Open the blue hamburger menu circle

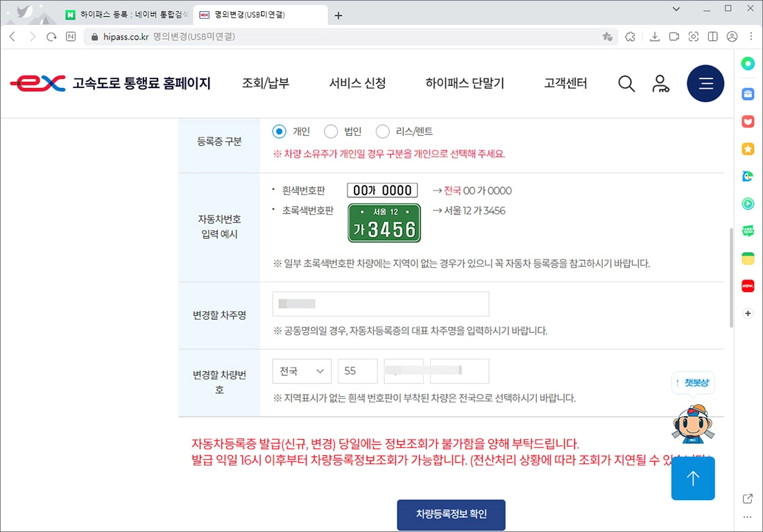click(705, 83)
